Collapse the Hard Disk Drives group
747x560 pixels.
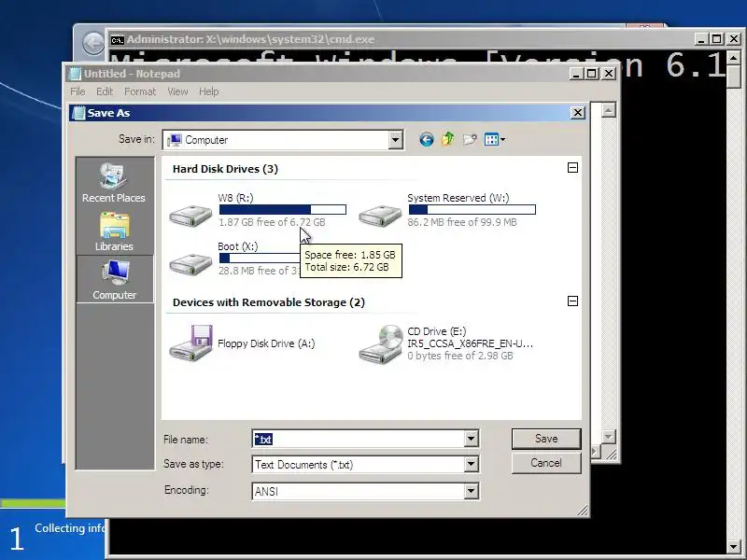(x=572, y=168)
